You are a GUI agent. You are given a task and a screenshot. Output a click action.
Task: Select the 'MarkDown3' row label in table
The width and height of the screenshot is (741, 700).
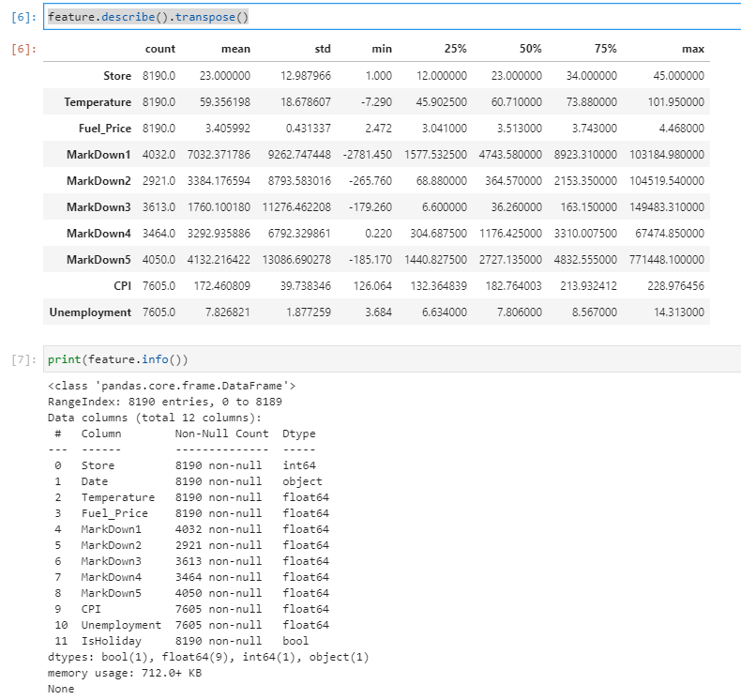click(98, 207)
